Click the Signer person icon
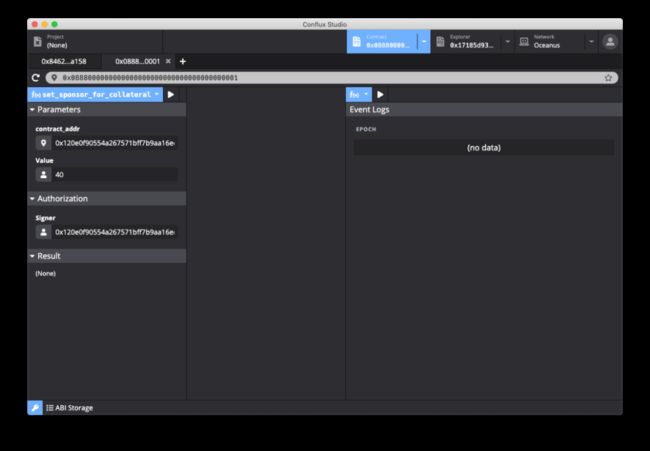 tap(44, 232)
